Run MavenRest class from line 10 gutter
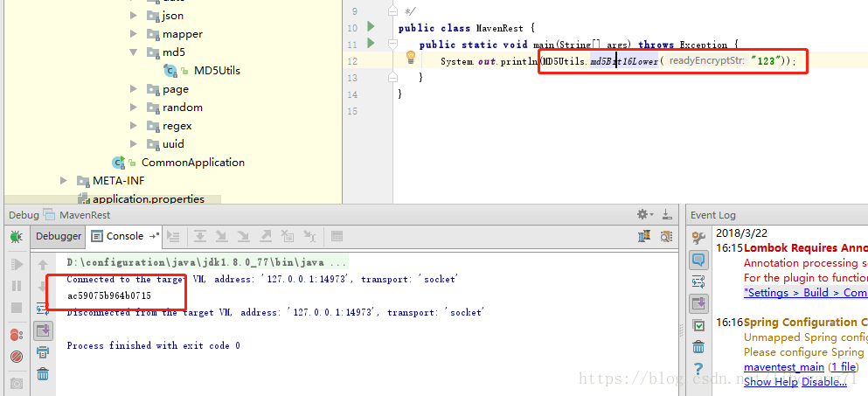The height and width of the screenshot is (396, 868). click(371, 26)
